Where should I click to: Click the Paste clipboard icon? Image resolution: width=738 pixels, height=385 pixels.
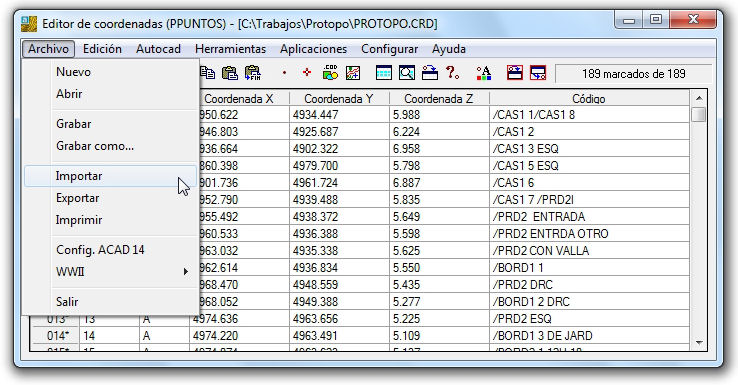(230, 73)
